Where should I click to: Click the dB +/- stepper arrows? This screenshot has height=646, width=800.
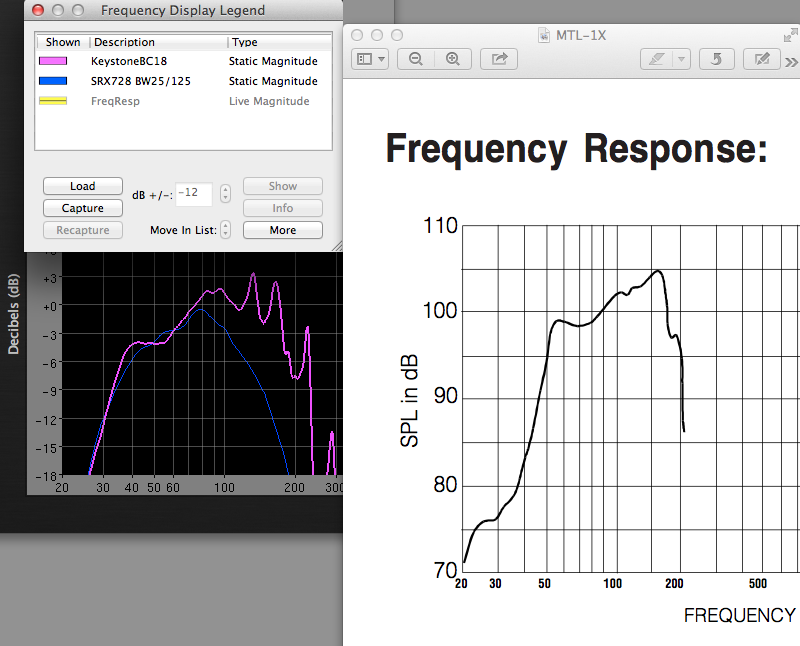225,194
